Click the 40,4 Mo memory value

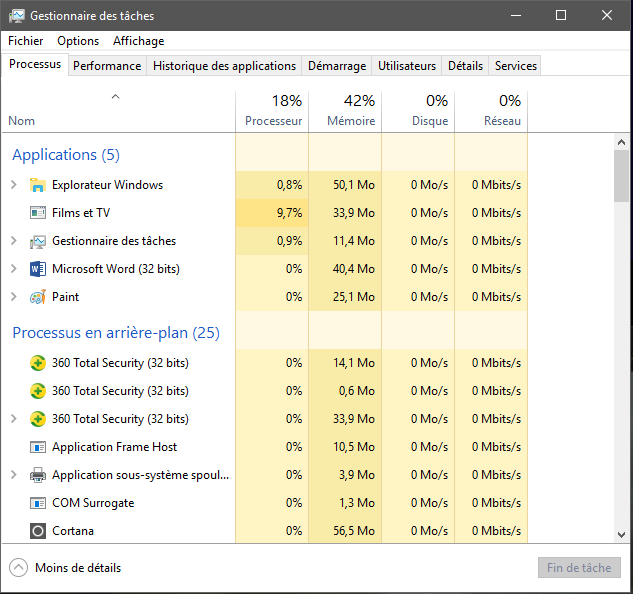[354, 269]
